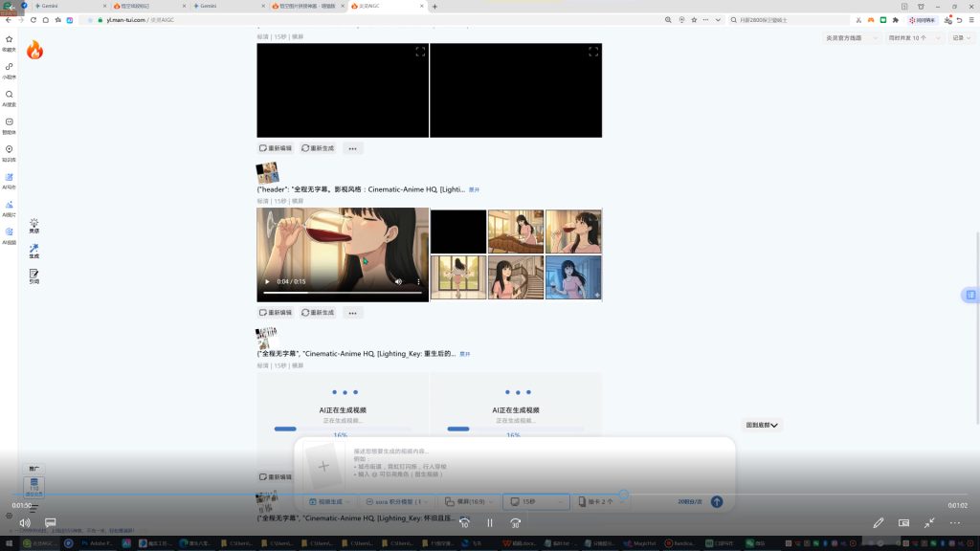Play the wine-drinking video
Screen dimensions: 980x551
(x=267, y=282)
